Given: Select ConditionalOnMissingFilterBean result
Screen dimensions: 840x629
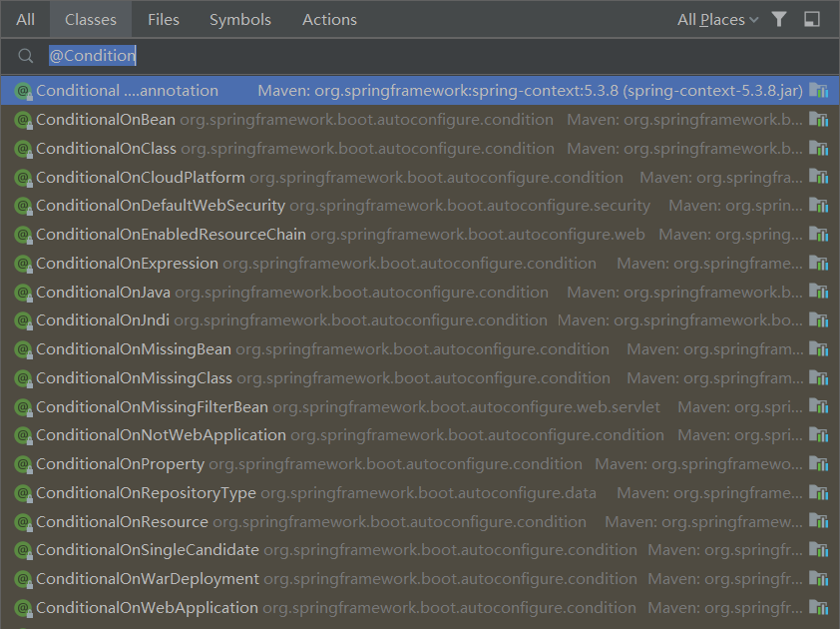Looking at the screenshot, I should (420, 407).
